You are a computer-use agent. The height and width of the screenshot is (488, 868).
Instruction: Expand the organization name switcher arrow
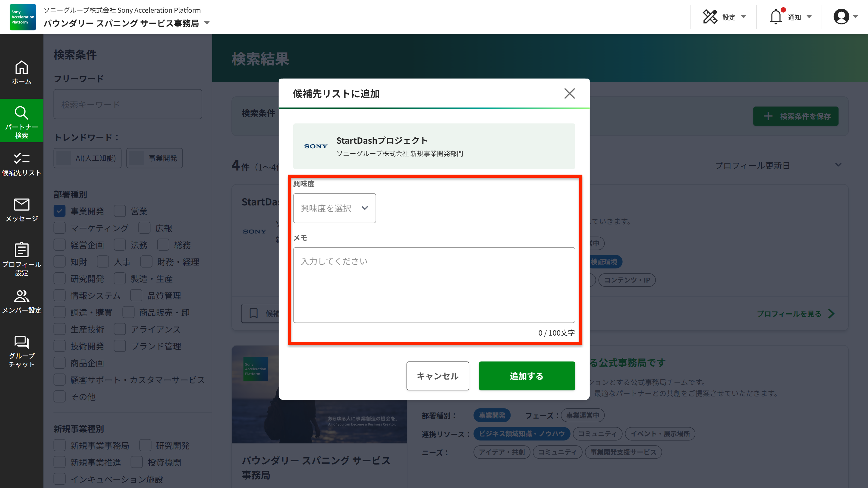coord(207,23)
